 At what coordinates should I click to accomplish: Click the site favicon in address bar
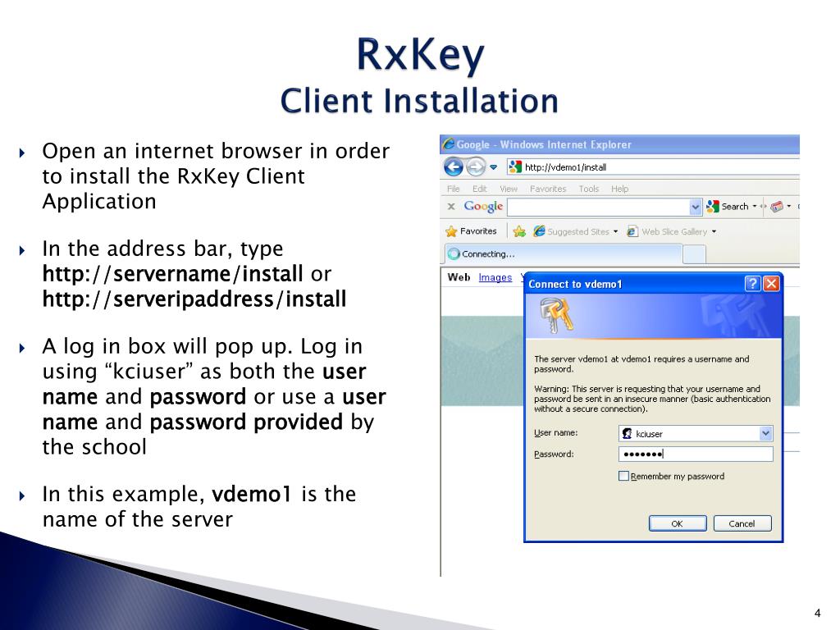pyautogui.click(x=515, y=167)
